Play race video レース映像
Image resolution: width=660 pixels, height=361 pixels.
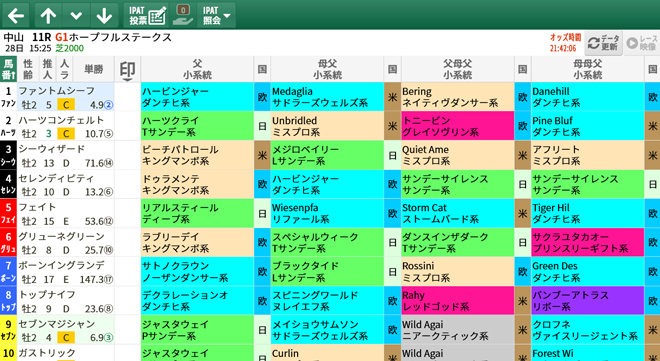[641, 43]
